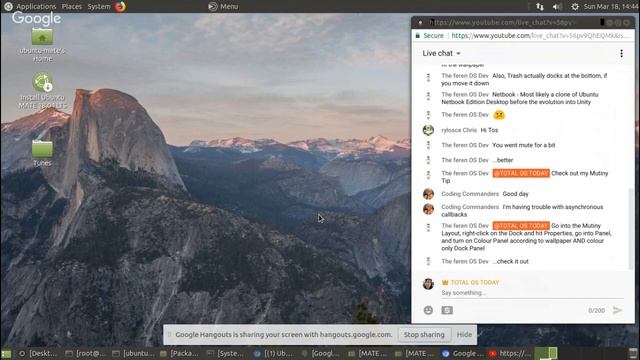Click the rylosce Chris avatar
The height and width of the screenshot is (360, 640).
pos(428,130)
